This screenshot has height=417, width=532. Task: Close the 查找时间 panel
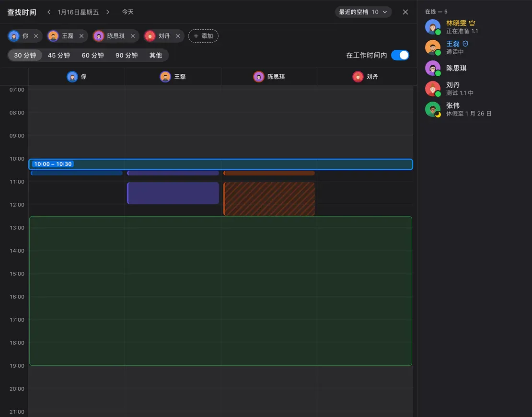(x=405, y=12)
